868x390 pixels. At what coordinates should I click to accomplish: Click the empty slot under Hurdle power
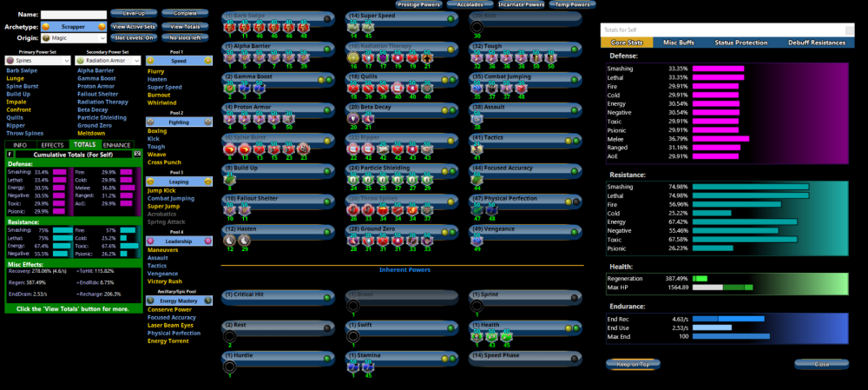[229, 367]
